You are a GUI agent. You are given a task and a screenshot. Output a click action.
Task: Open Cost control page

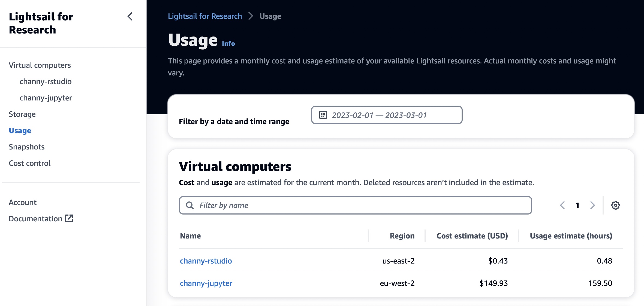click(x=29, y=163)
